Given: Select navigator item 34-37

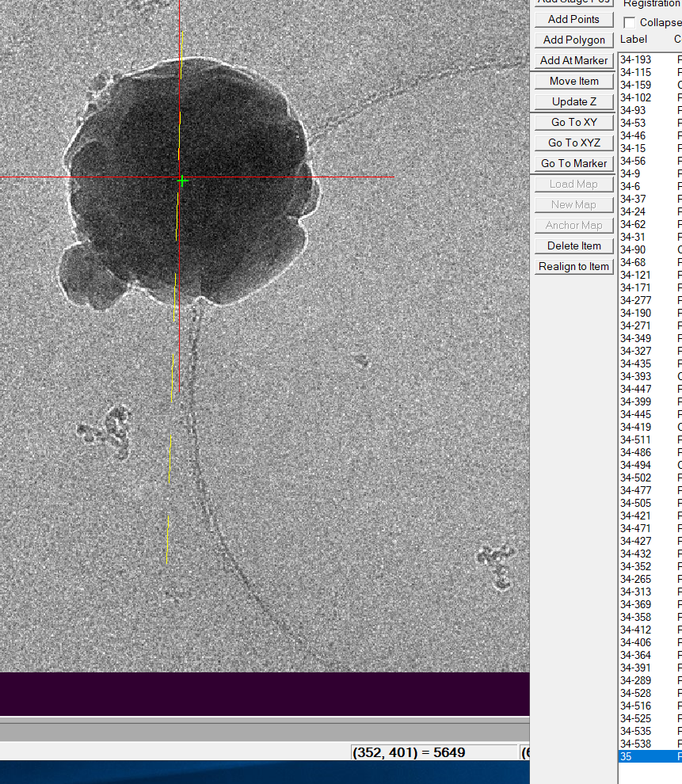Looking at the screenshot, I should pyautogui.click(x=650, y=199).
